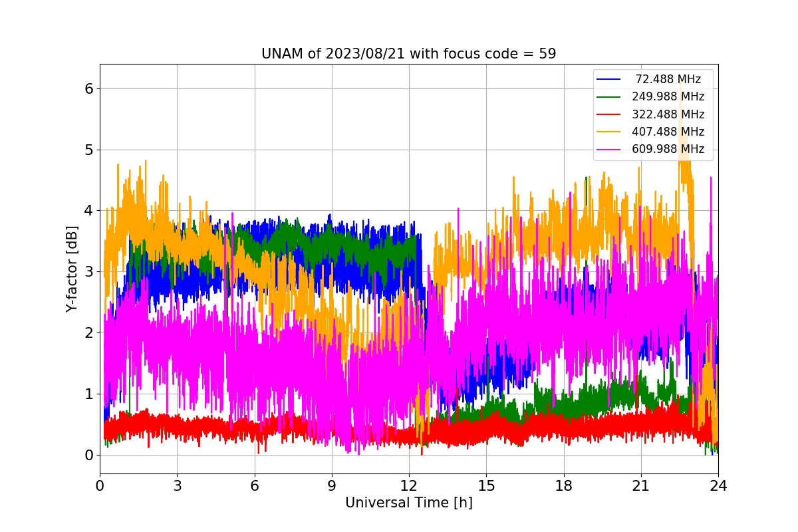Select the 72.488 MHz legend label
Image resolution: width=798 pixels, height=532 pixels.
coord(668,80)
